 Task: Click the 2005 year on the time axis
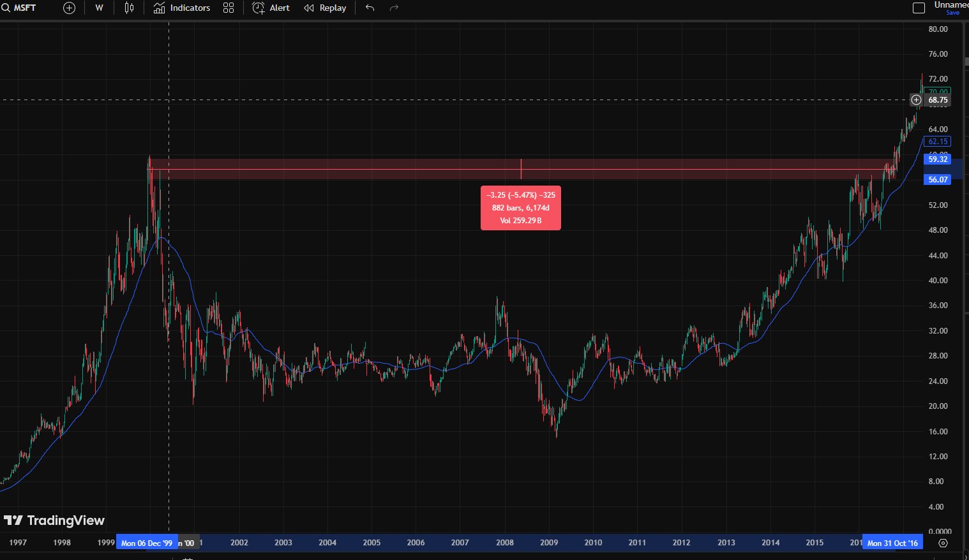click(372, 543)
